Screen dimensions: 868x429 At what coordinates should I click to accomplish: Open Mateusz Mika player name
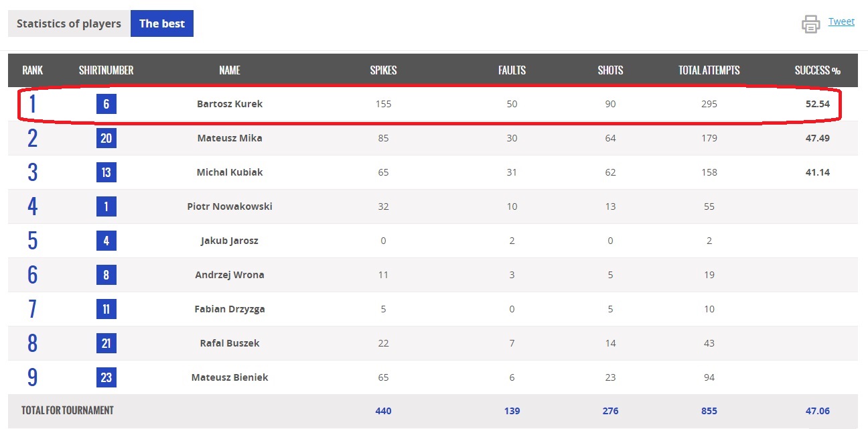[x=230, y=138]
